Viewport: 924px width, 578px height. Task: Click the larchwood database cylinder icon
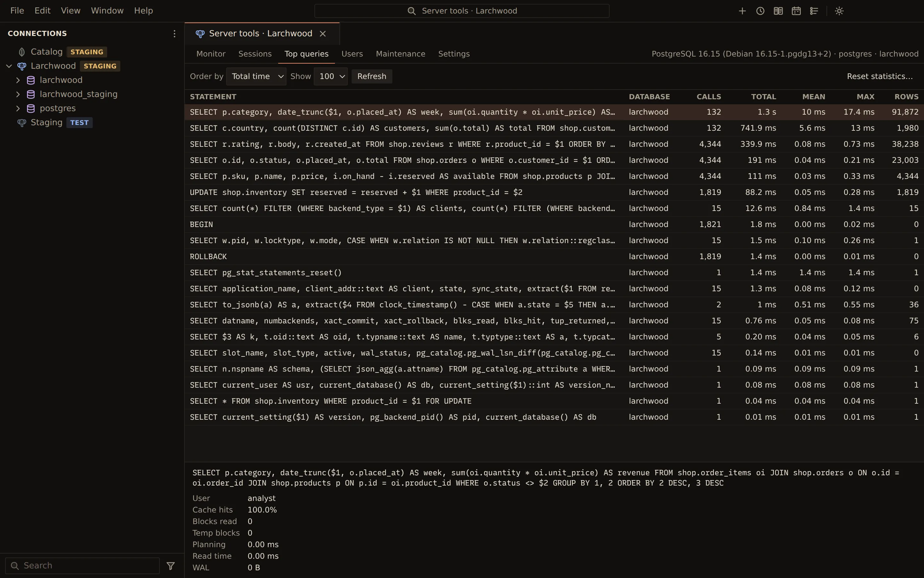(x=31, y=80)
